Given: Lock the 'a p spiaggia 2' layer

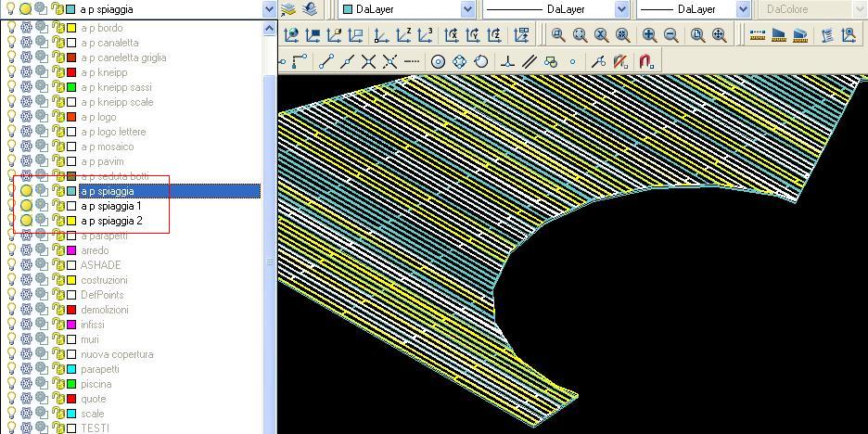Looking at the screenshot, I should click(x=57, y=221).
